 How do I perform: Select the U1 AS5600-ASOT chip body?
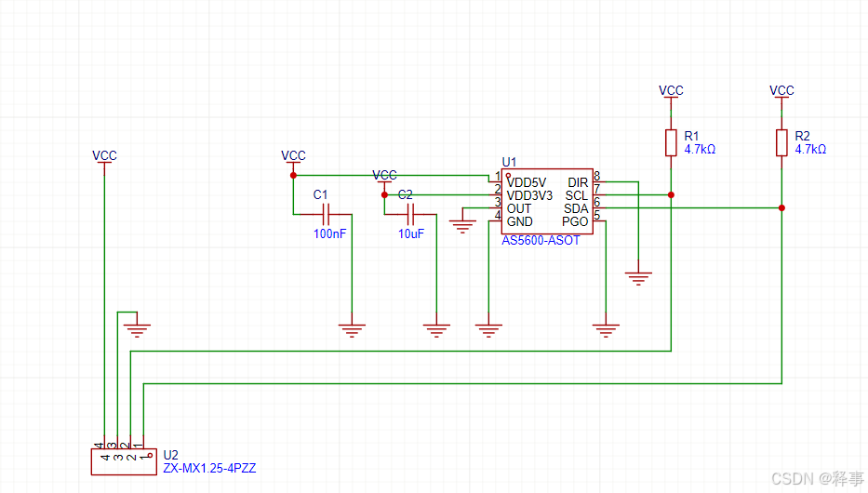tap(547, 202)
